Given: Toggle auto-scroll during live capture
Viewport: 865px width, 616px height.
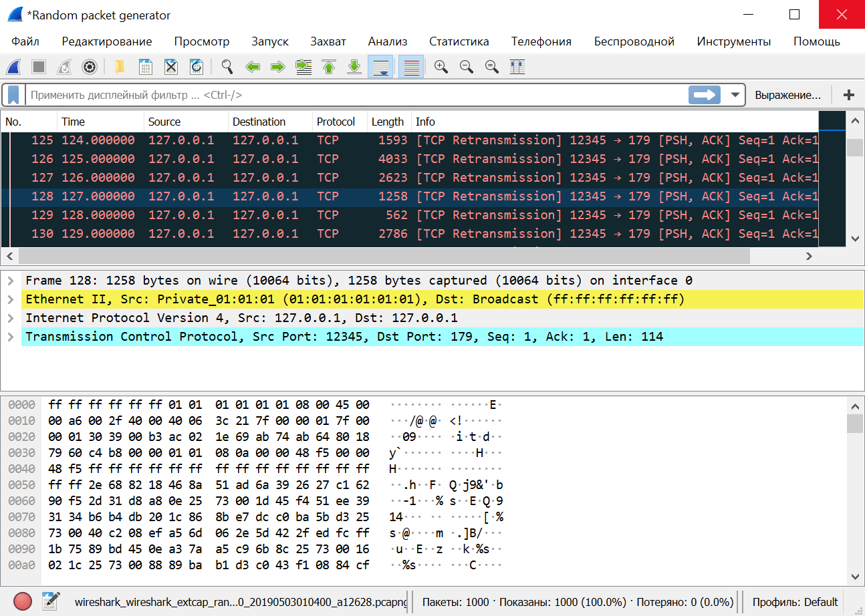Looking at the screenshot, I should 380,67.
